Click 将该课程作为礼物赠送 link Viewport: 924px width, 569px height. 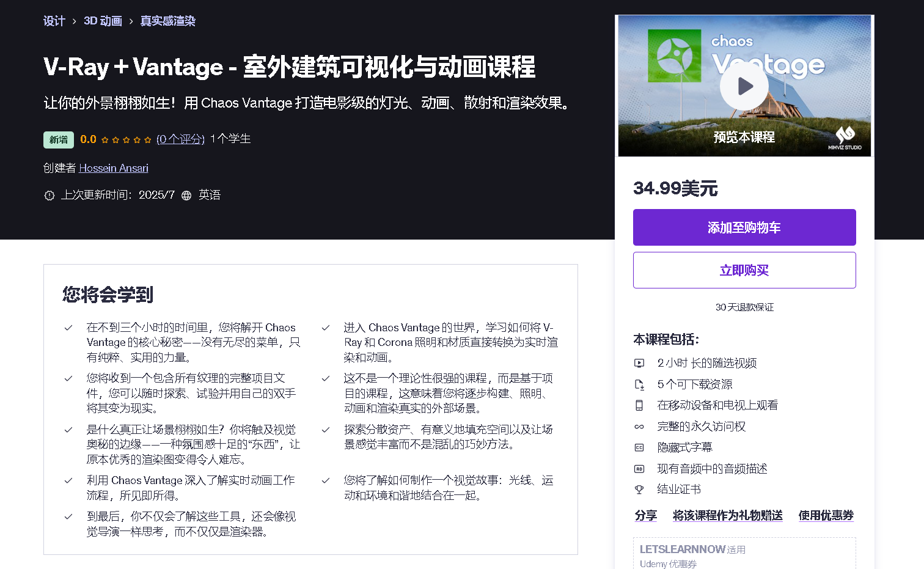[x=728, y=516]
